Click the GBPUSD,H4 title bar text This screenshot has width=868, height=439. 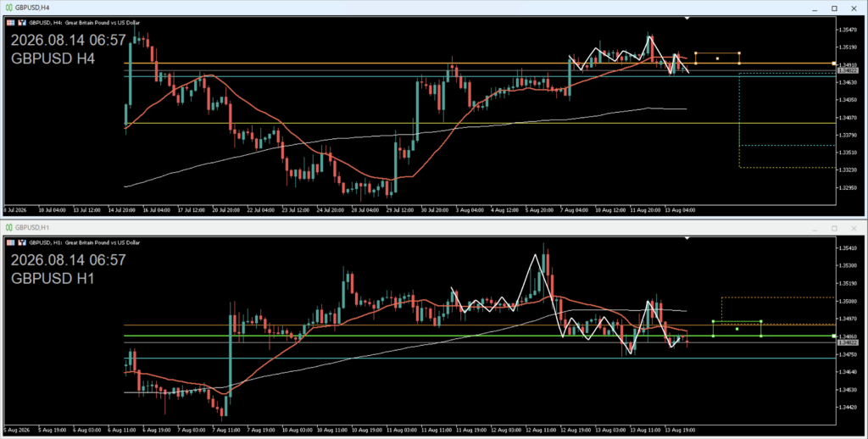[x=32, y=8]
